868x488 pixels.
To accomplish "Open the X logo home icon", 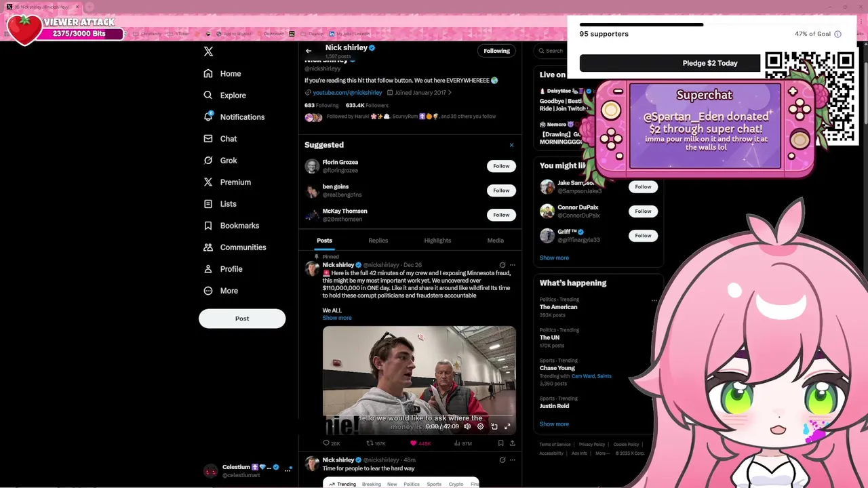I will 208,52.
